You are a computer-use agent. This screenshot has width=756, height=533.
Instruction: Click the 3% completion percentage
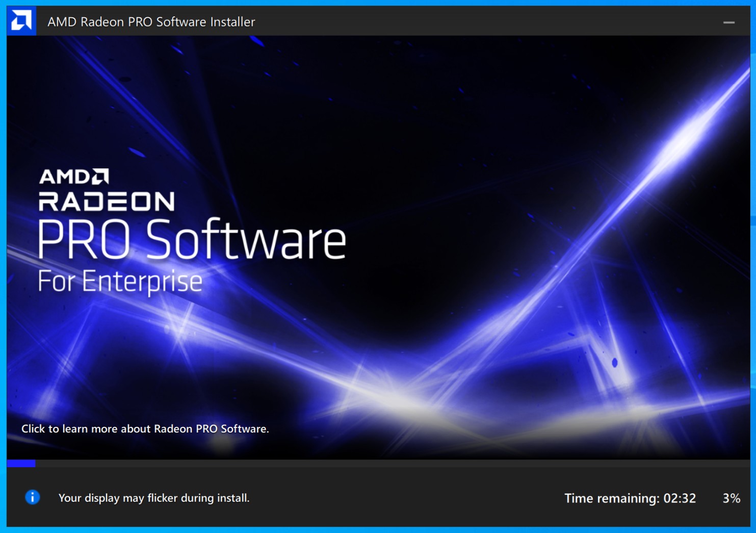tap(731, 498)
